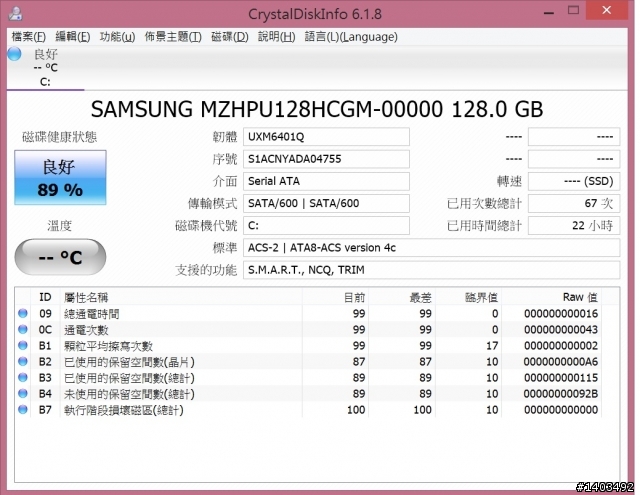Click the 良好 status text above C: drive
This screenshot has width=640, height=495.
[x=46, y=54]
